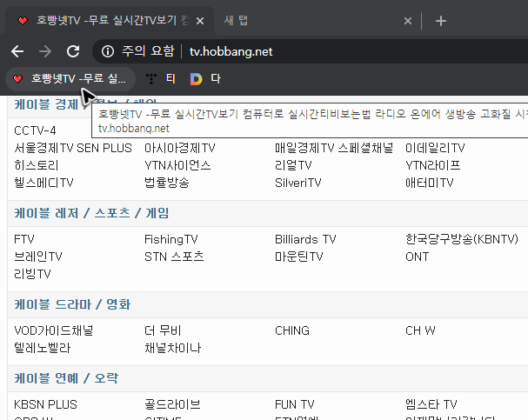The height and width of the screenshot is (420, 528).
Task: Click the 케이블 레저 / 스포츠 / 게임 heading
Action: [91, 213]
